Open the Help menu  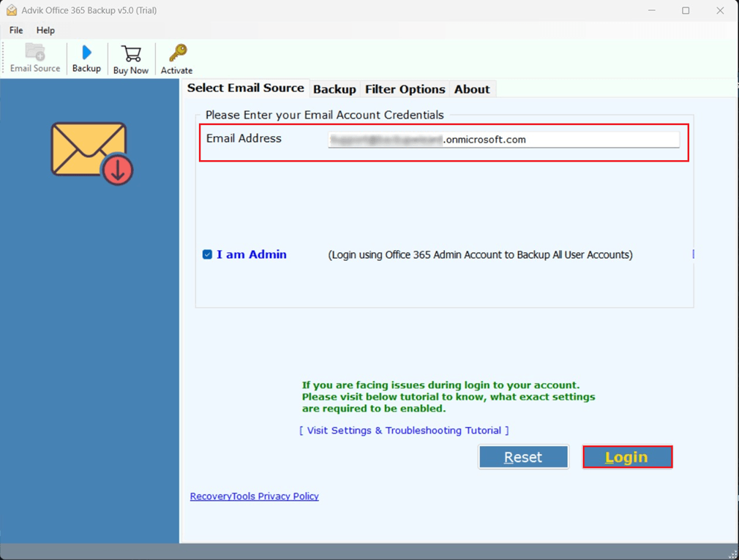[x=45, y=30]
